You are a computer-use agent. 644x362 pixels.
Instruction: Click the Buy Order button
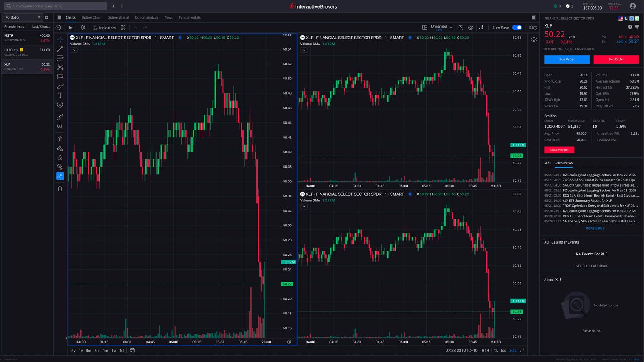click(566, 59)
